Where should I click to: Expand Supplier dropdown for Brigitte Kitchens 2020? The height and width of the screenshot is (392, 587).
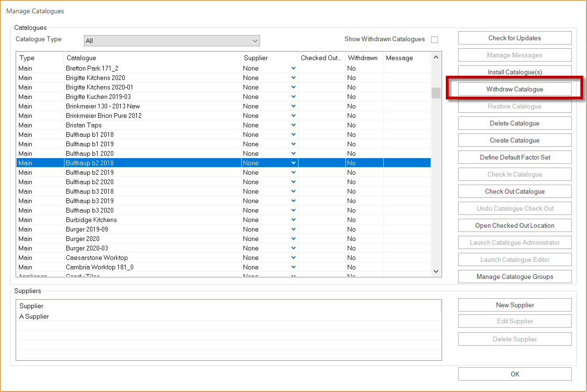[294, 78]
